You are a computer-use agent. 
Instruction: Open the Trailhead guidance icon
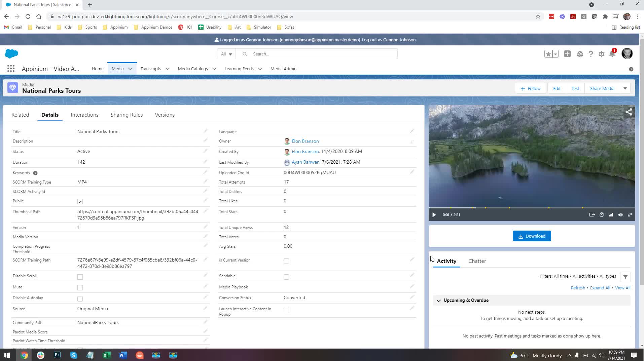(x=580, y=54)
